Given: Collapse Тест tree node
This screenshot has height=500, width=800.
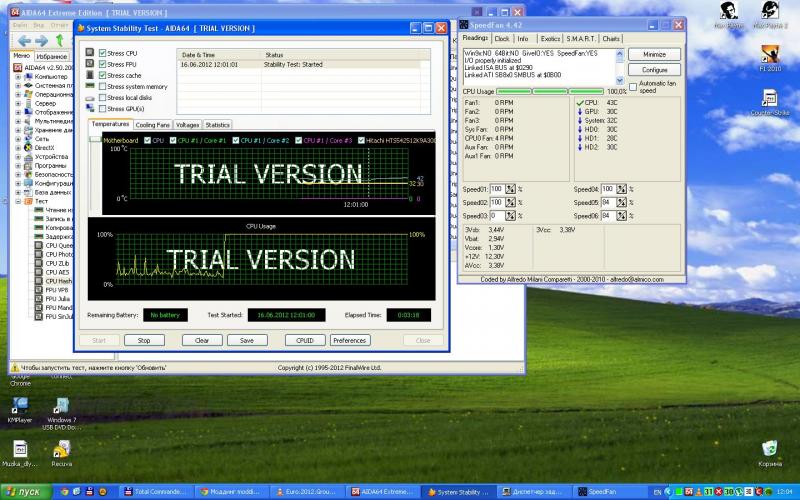Looking at the screenshot, I should point(18,201).
